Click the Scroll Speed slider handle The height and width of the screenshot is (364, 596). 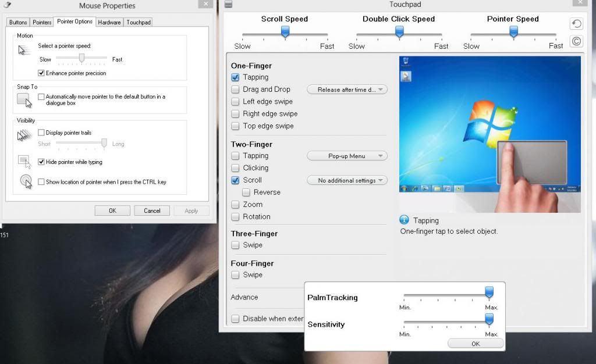[285, 32]
